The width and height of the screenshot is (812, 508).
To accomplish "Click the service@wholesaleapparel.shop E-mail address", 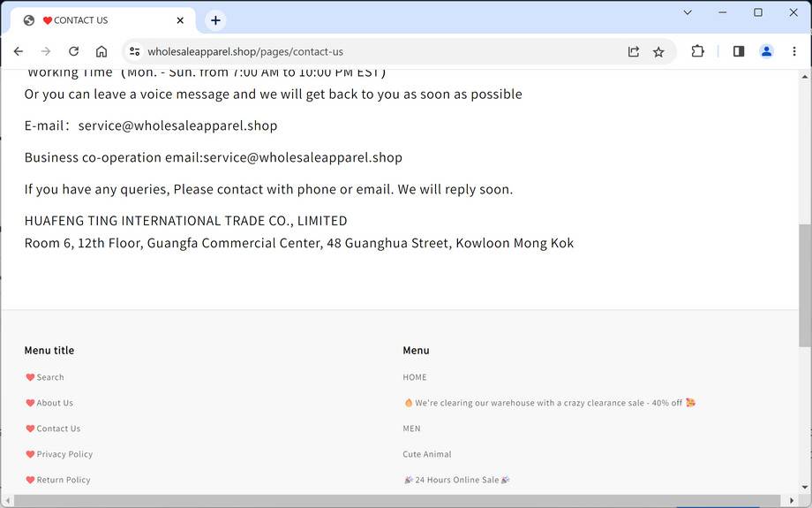I will coord(177,125).
